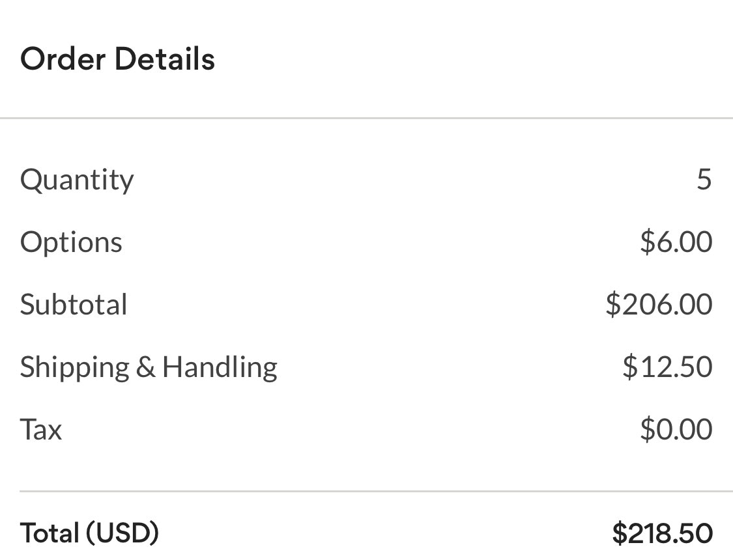Viewport: 733px width, 560px height.
Task: Click the quantity value 5
Action: tap(704, 179)
